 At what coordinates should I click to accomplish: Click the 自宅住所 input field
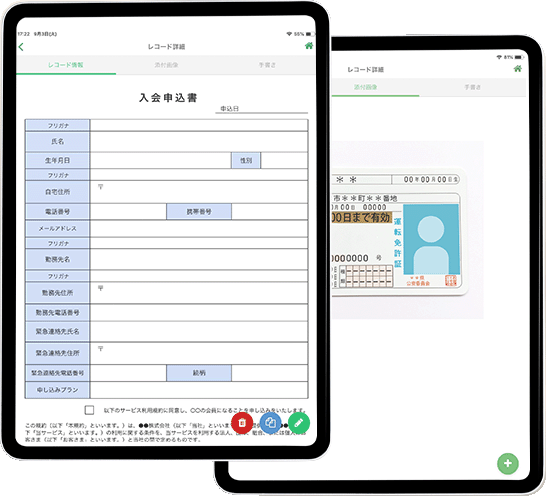[x=199, y=192]
